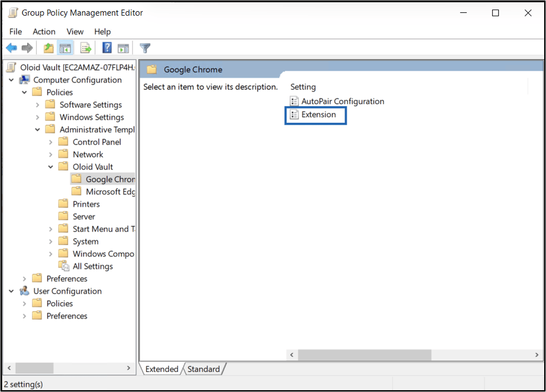Select the Microsoft Edge tree item
This screenshot has height=392, width=546.
[103, 192]
